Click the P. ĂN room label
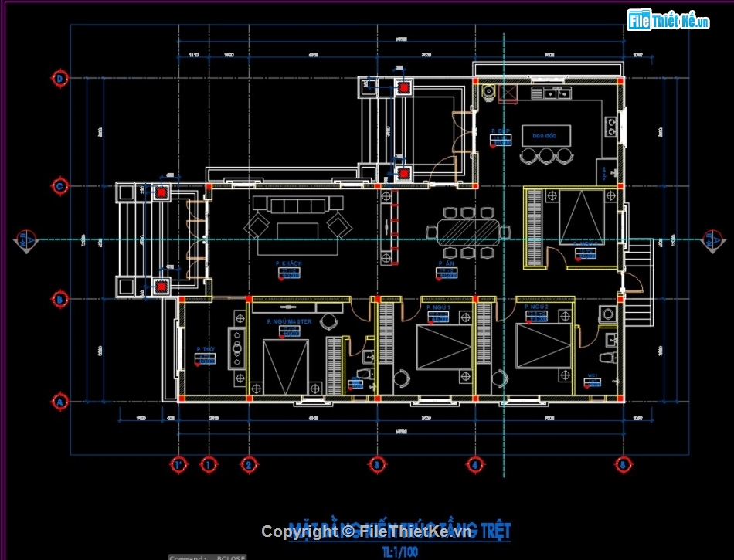Viewport: 734px width, 560px height. (445, 264)
